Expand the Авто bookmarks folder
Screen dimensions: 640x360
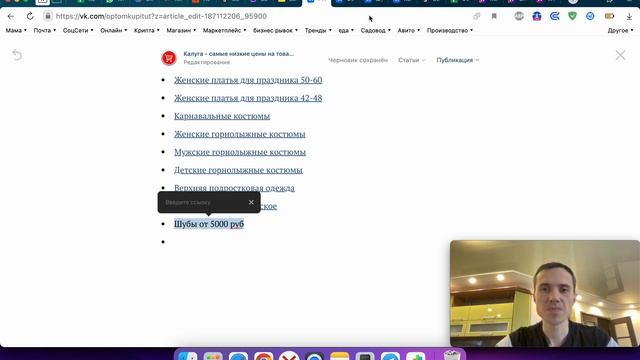click(409, 30)
